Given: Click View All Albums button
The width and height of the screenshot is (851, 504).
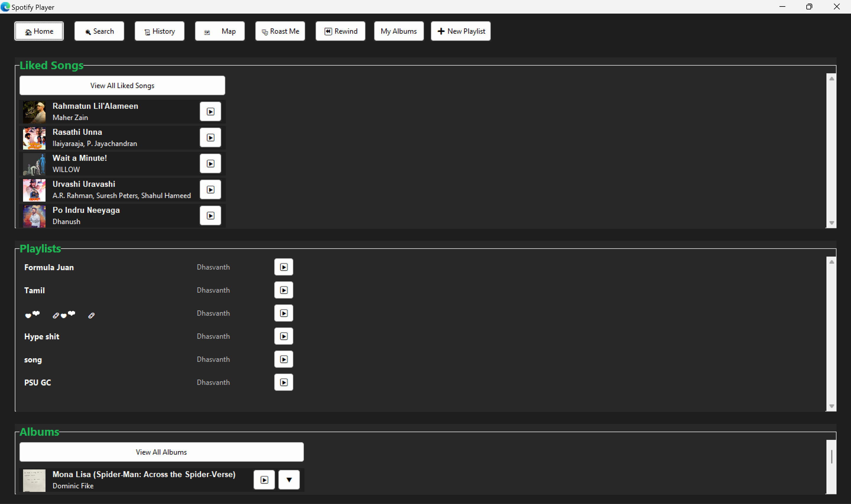Looking at the screenshot, I should [x=161, y=452].
